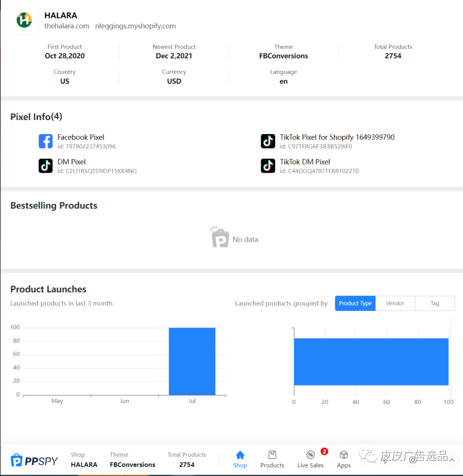
Task: Click the TikTok Pixel for Shopify icon
Action: (x=268, y=141)
